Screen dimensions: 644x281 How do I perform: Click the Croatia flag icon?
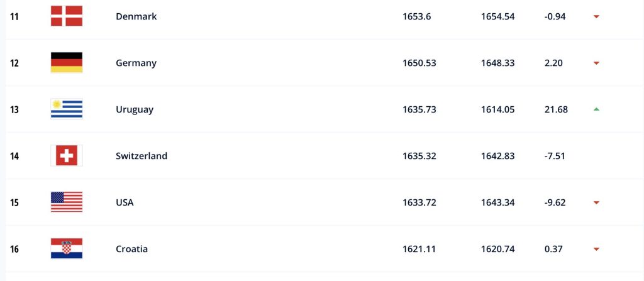tap(67, 249)
